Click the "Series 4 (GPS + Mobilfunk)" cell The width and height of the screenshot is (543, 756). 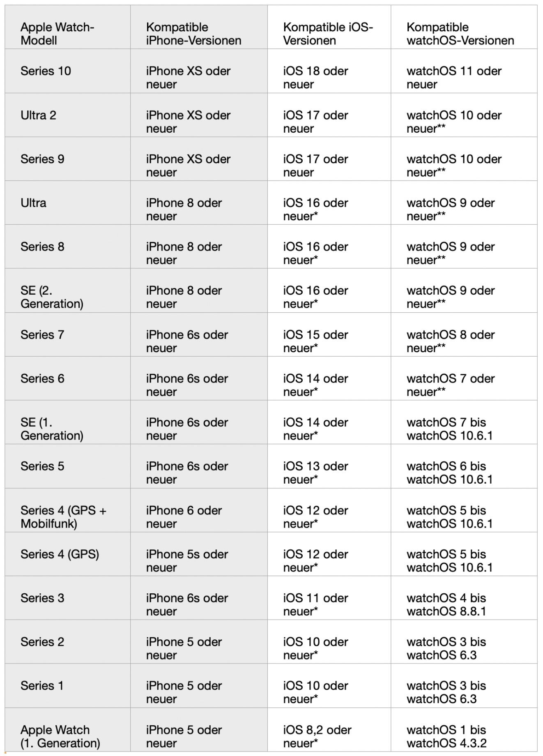pos(63,517)
